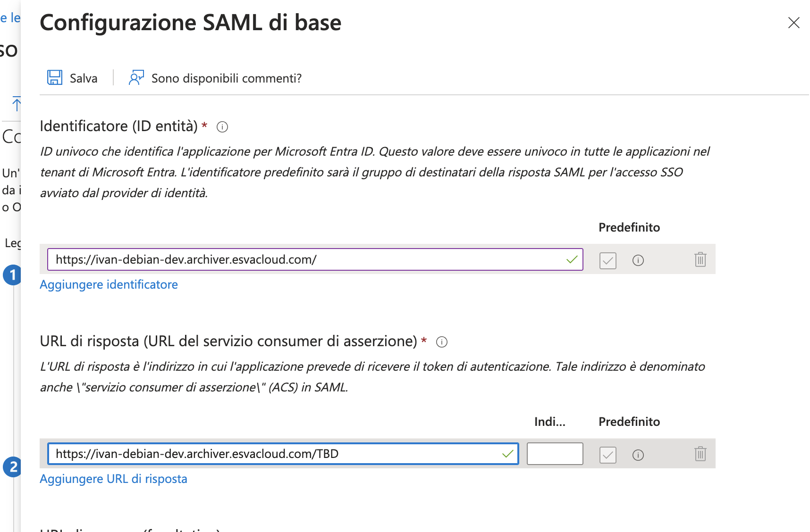Click info icon beside identifier Predefinito checkbox
This screenshot has height=532, width=810.
pos(638,260)
